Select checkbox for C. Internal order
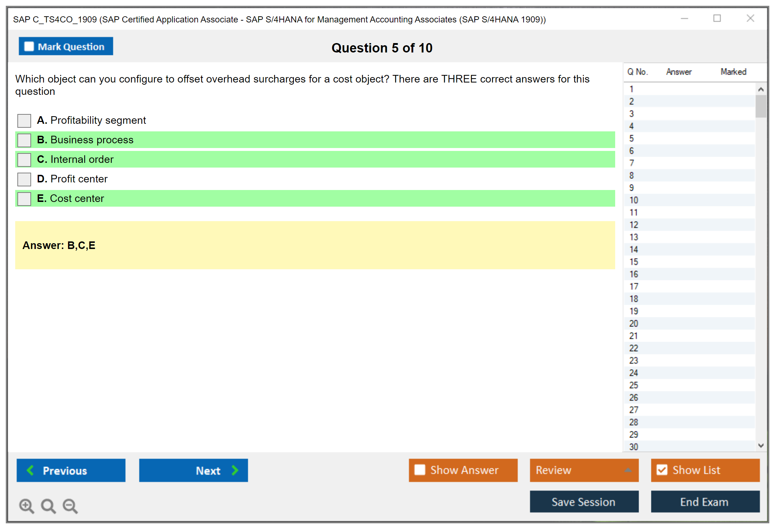The height and width of the screenshot is (532, 778). 24,160
